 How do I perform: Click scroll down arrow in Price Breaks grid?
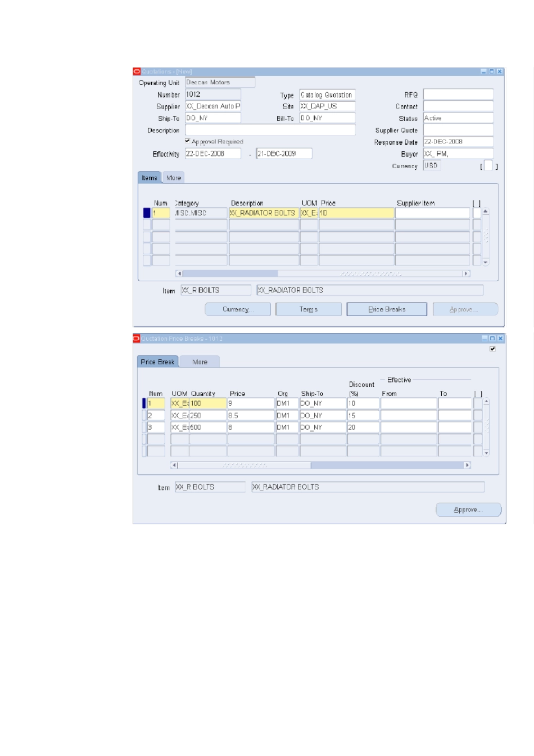click(x=486, y=453)
